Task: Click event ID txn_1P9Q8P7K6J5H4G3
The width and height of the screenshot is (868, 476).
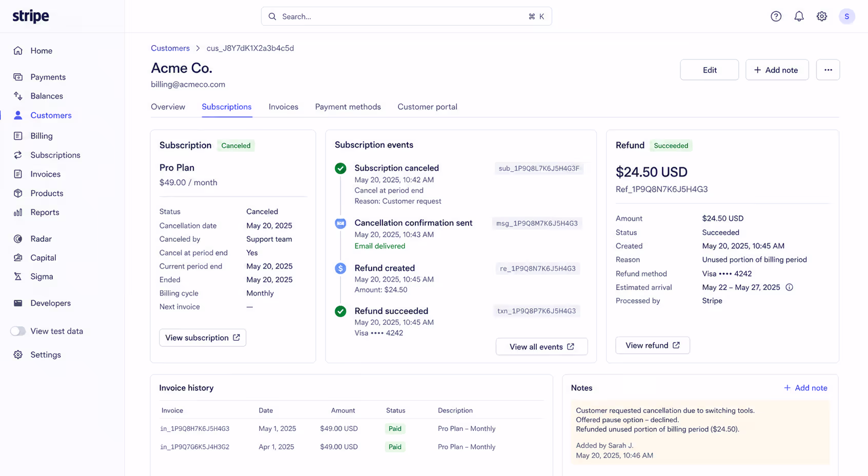Action: (x=536, y=311)
